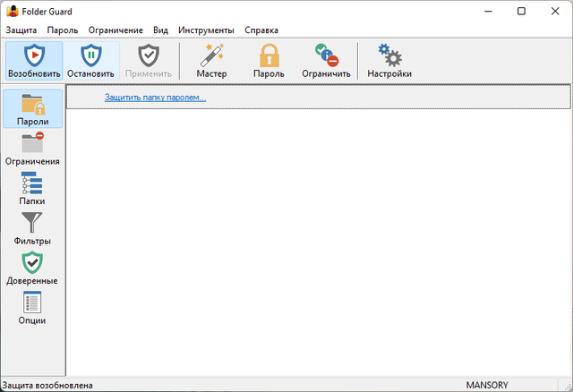
Task: Open the Папки tree view in sidebar
Action: click(x=32, y=189)
